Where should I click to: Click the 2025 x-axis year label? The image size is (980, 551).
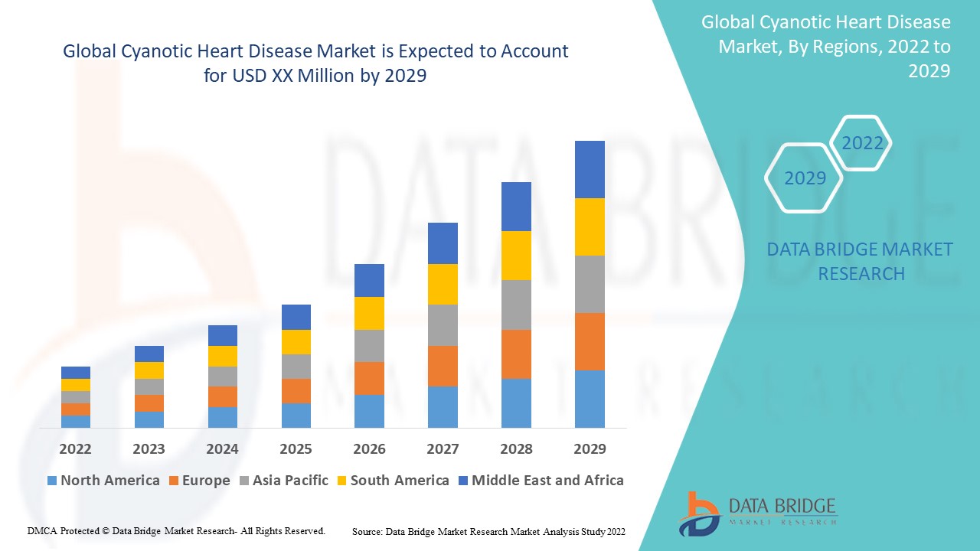point(296,448)
